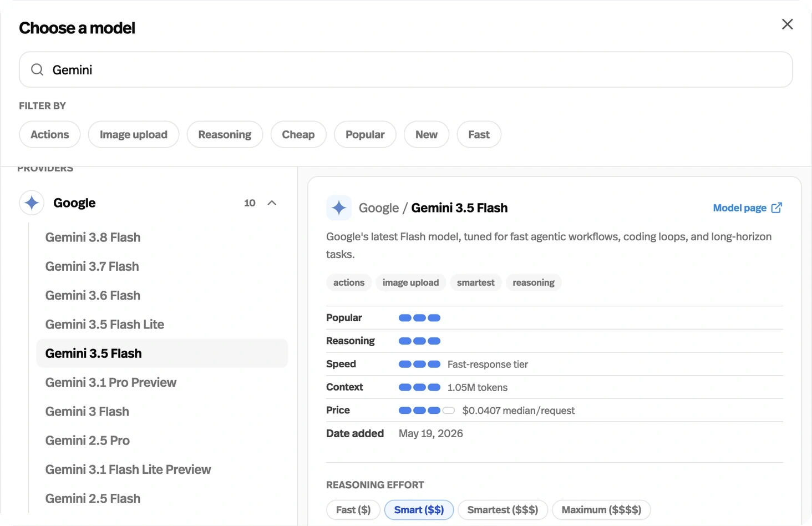
Task: Close the Choose a model dialog
Action: tap(787, 24)
